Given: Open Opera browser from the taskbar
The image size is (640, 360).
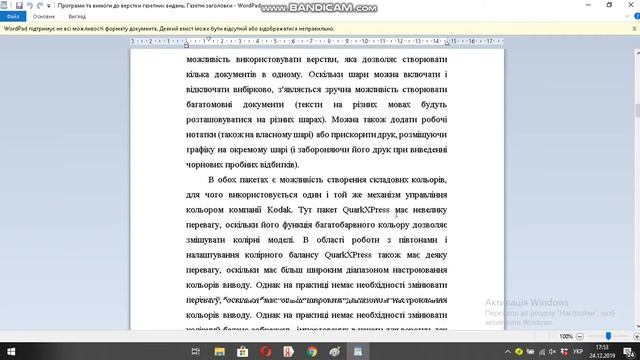Looking at the screenshot, I should click(266, 351).
